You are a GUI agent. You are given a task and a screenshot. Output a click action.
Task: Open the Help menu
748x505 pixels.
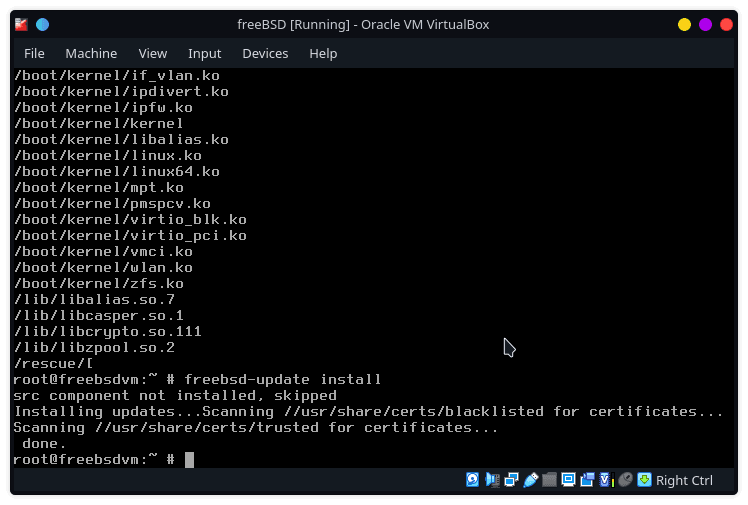pos(323,53)
